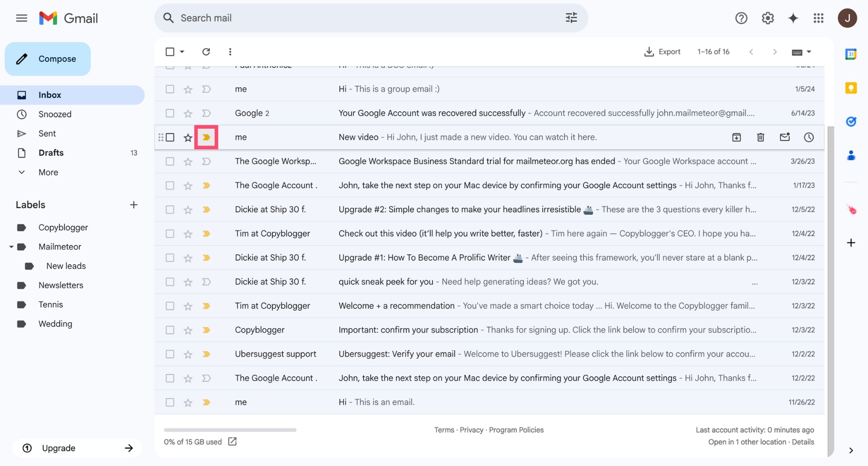Click the Gemini sparkle icon
This screenshot has width=868, height=466.
(x=793, y=18)
